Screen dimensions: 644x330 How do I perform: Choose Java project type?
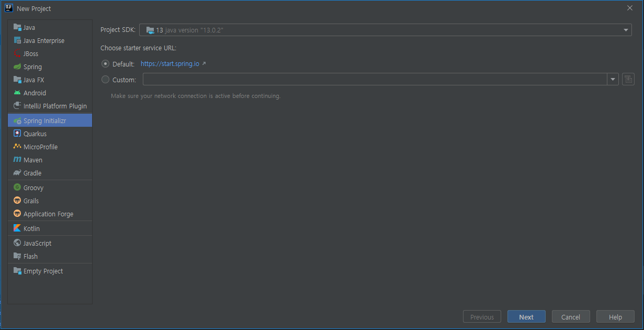pos(50,27)
